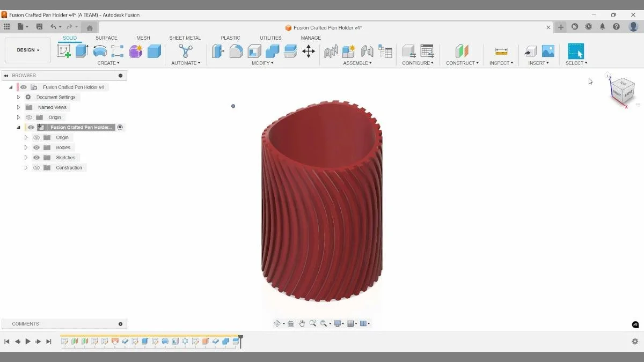Image resolution: width=644 pixels, height=362 pixels.
Task: Open the Modify dropdown menu
Action: tap(262, 63)
